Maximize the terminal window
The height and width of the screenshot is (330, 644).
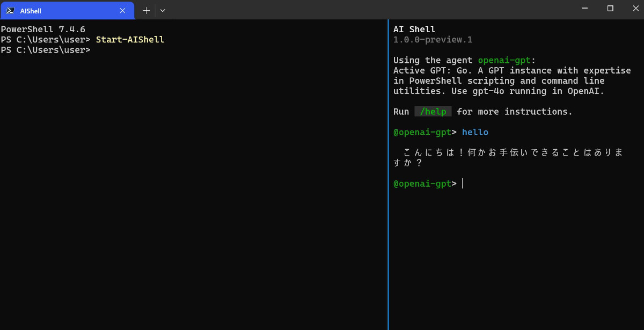[x=610, y=9]
